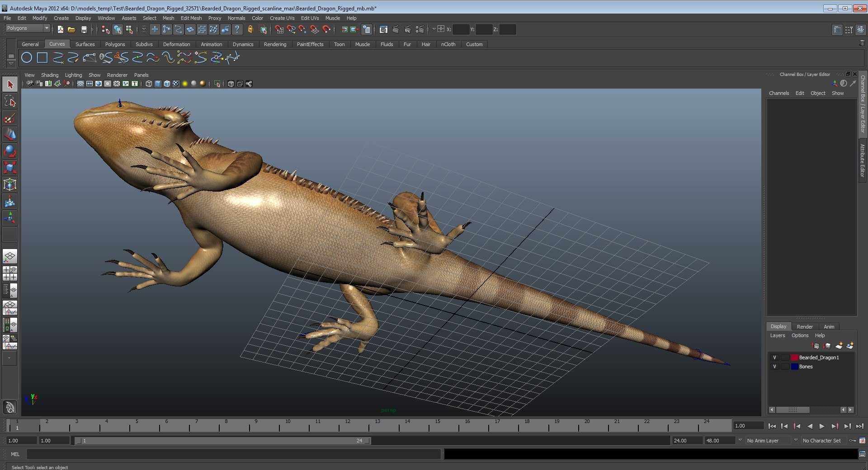Activate the Select Tool arrow in toolbox
Screen dimensions: 868x470
(x=10, y=84)
